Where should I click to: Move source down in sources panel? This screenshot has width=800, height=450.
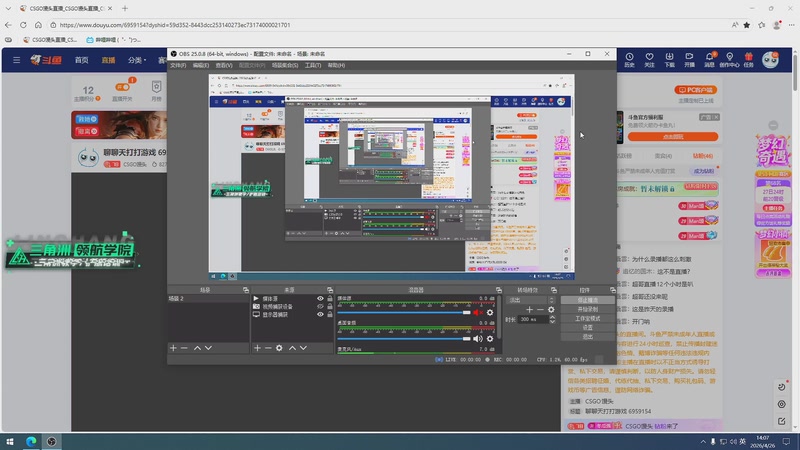[x=304, y=348]
